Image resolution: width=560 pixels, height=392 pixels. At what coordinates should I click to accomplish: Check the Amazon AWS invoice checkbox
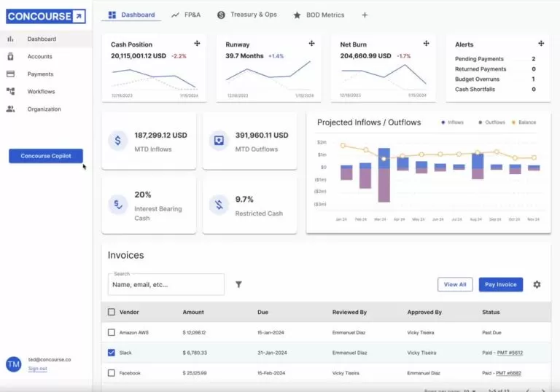tap(112, 332)
